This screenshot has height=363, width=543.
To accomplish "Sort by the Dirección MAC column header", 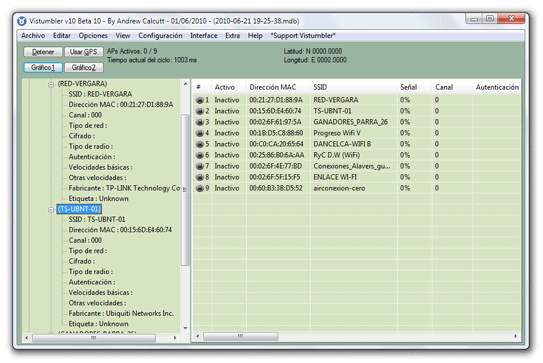I will (x=278, y=87).
